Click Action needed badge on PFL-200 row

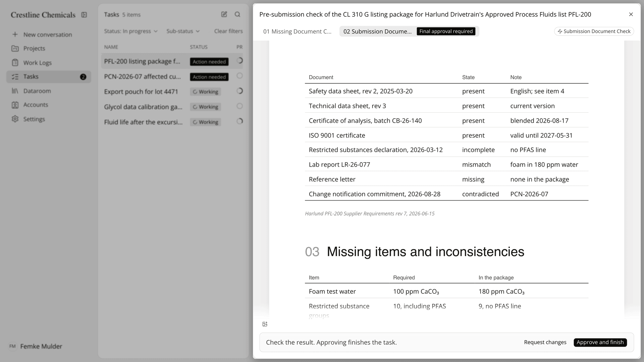tap(209, 62)
